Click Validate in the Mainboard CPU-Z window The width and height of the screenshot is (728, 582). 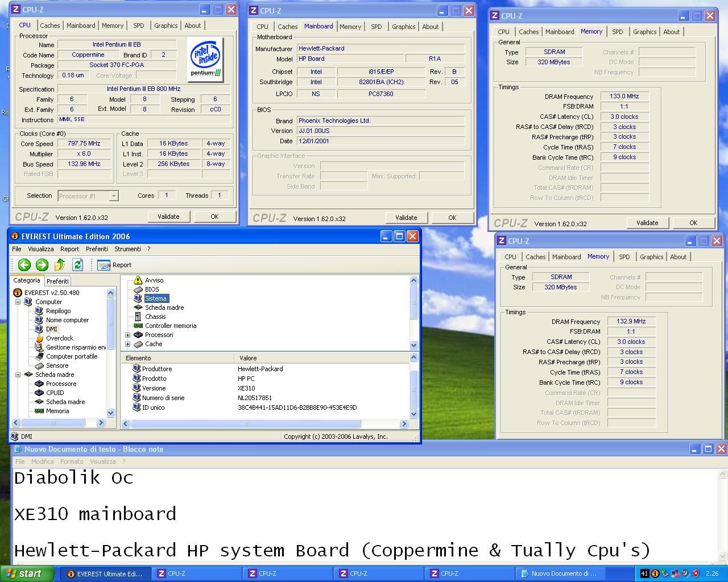(x=406, y=218)
